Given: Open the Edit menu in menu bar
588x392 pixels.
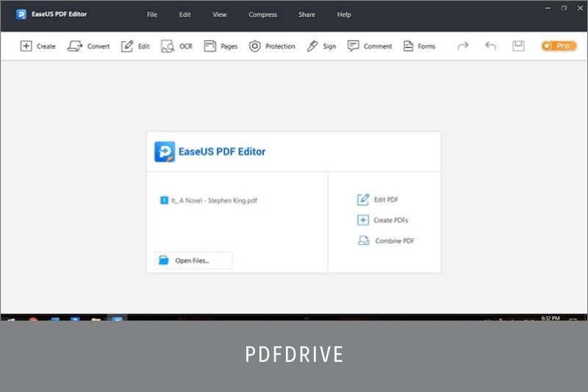Looking at the screenshot, I should (185, 15).
